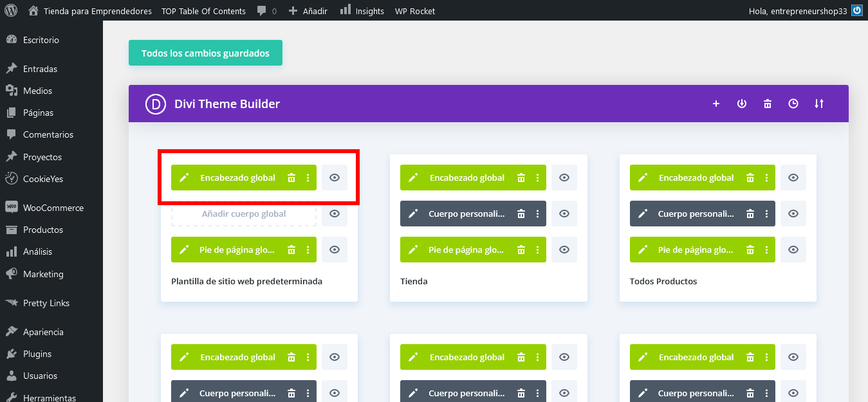Viewport: 868px width, 402px height.
Task: Open WP Rocket in admin bar
Action: point(415,11)
